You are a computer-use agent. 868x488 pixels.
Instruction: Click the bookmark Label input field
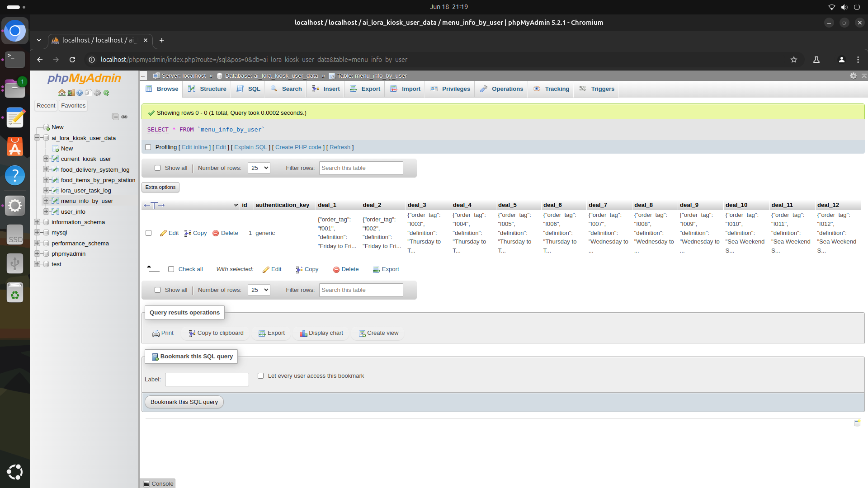pyautogui.click(x=207, y=380)
